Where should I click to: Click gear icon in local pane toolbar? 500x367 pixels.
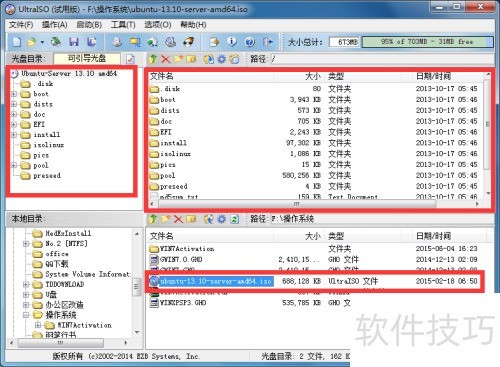pyautogui.click(x=222, y=219)
